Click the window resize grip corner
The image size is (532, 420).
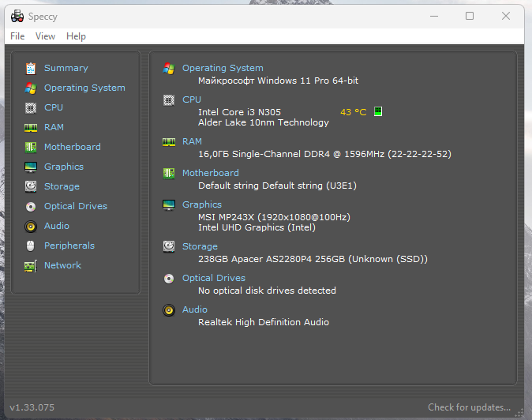[x=519, y=413]
